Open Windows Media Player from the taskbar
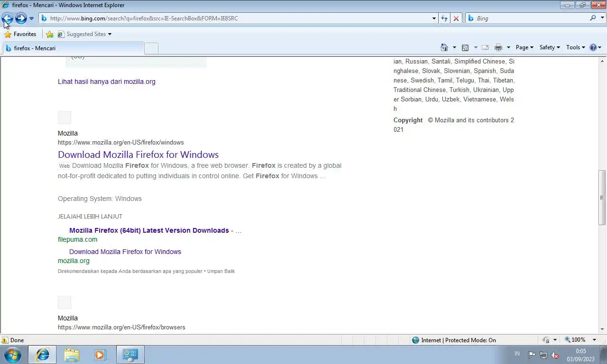Viewport: 607px width, 364px height. 101,355
